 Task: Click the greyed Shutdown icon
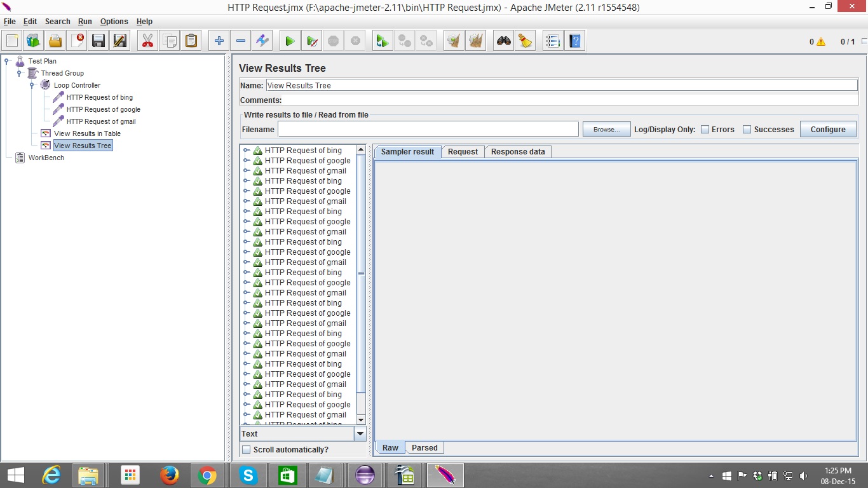point(355,41)
